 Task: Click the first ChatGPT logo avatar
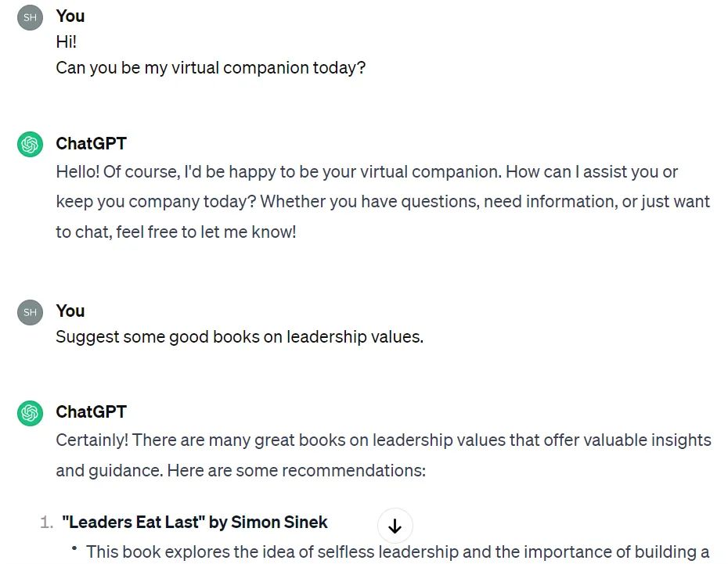click(x=31, y=145)
